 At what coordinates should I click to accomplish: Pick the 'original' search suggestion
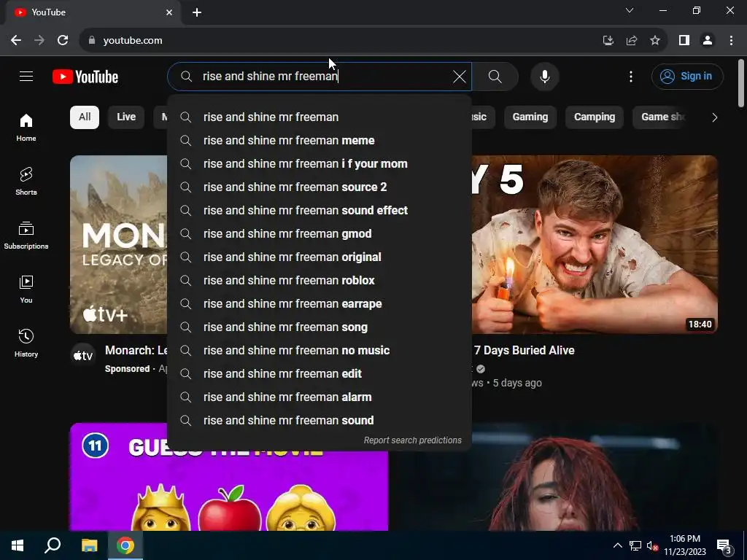(320, 257)
